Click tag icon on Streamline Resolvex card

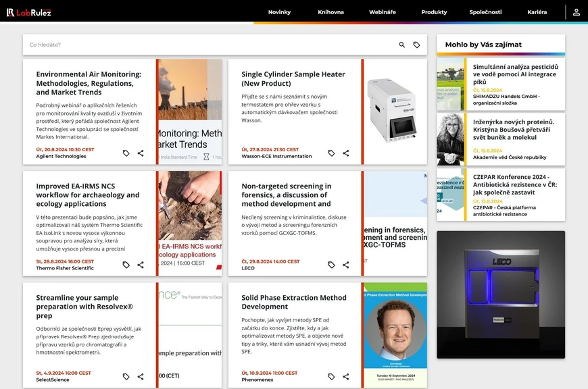(126, 377)
